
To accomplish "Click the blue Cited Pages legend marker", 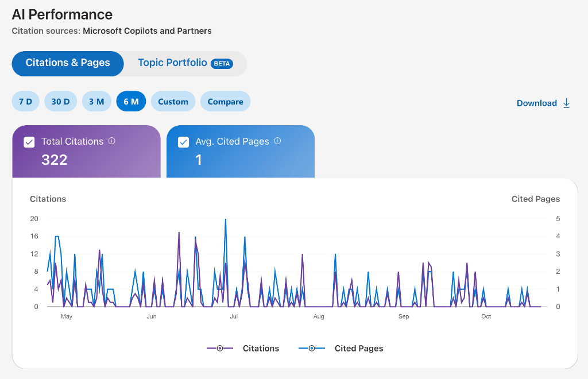I will click(x=312, y=348).
